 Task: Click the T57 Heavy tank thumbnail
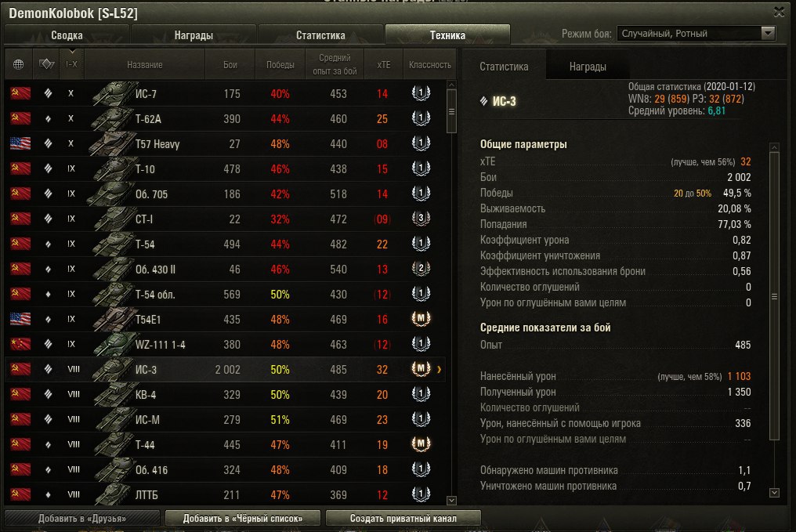(112, 143)
